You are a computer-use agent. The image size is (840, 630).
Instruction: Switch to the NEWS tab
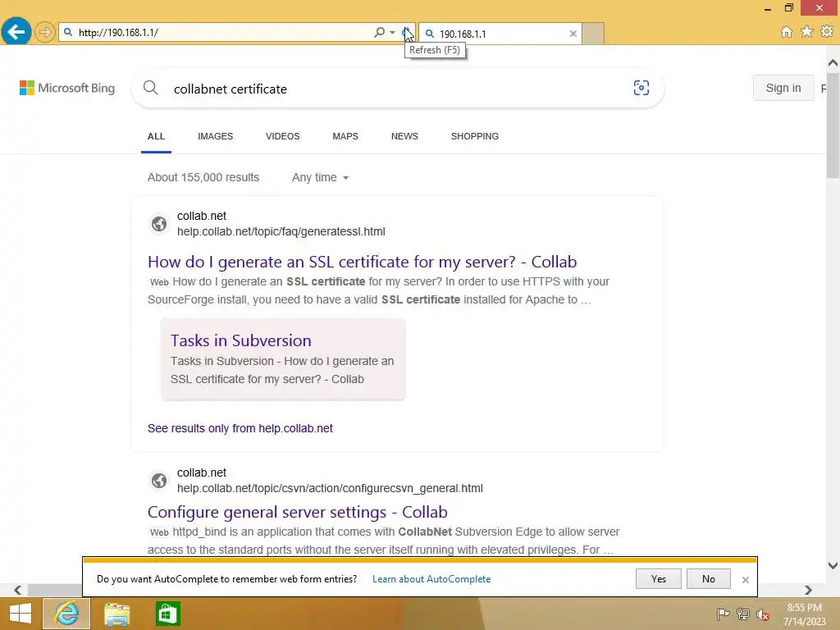[x=404, y=137]
